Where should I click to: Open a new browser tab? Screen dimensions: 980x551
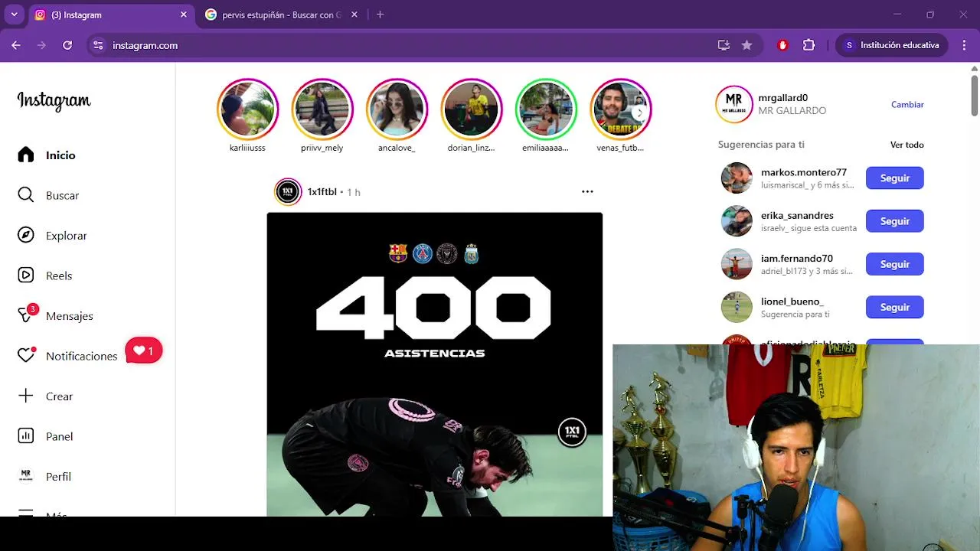coord(380,15)
